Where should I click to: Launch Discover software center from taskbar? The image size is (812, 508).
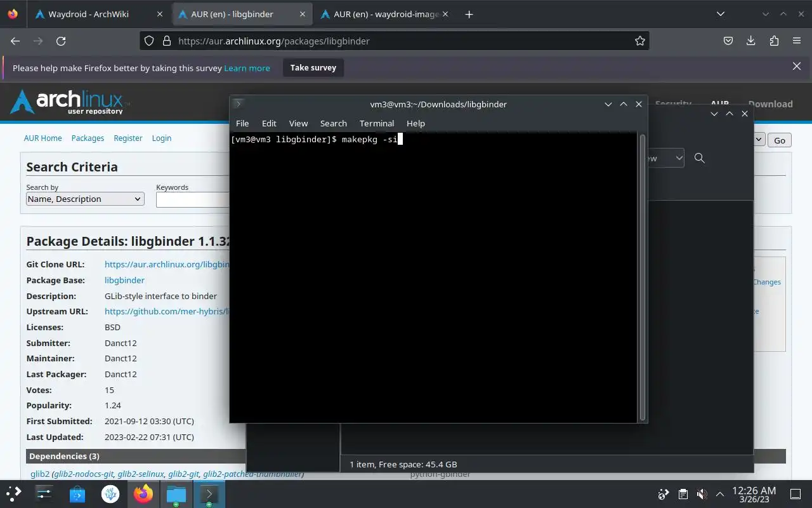point(77,493)
